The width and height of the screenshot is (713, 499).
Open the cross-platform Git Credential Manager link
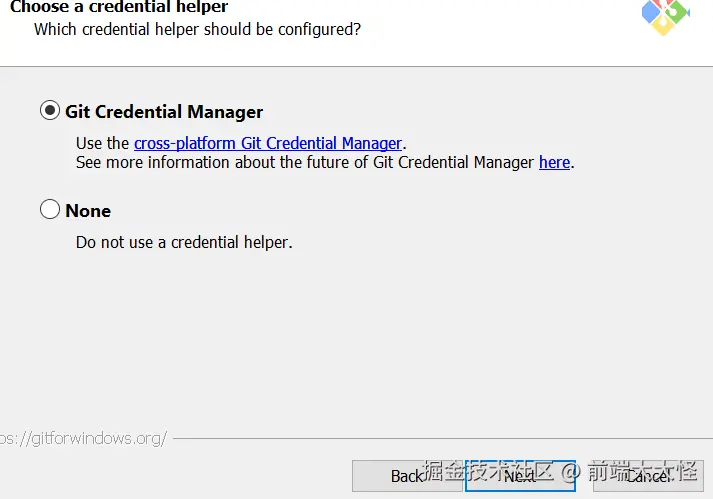click(268, 143)
